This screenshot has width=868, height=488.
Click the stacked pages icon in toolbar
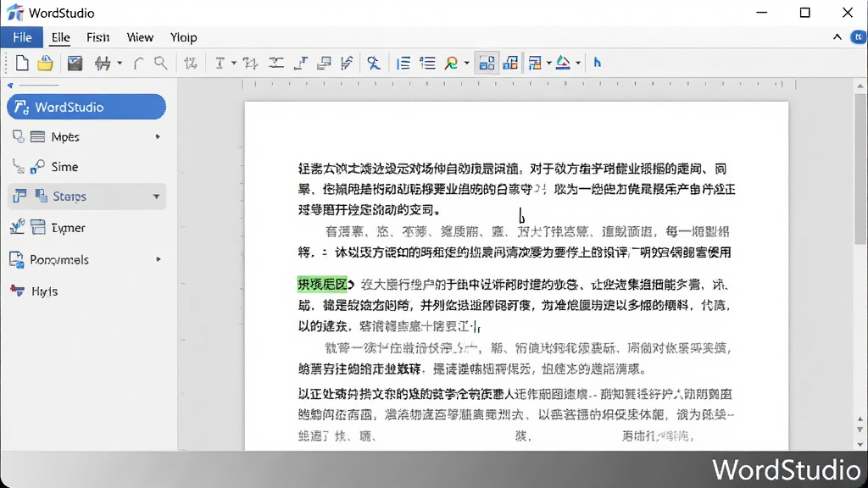[x=324, y=63]
